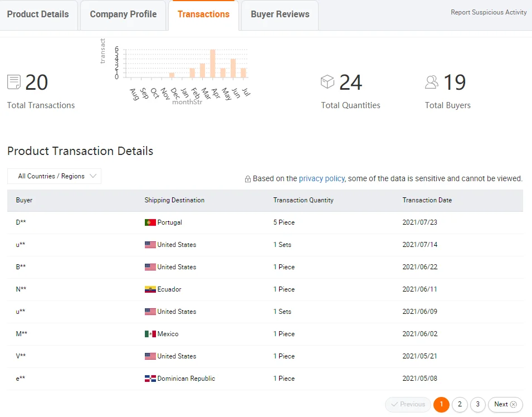
Task: Click the Total Quantities box icon
Action: pos(328,82)
